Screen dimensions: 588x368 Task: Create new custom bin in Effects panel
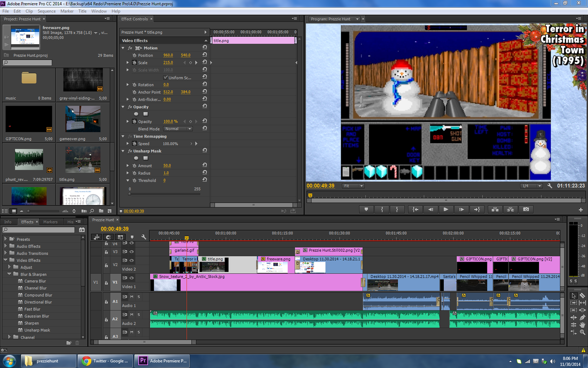(69, 342)
